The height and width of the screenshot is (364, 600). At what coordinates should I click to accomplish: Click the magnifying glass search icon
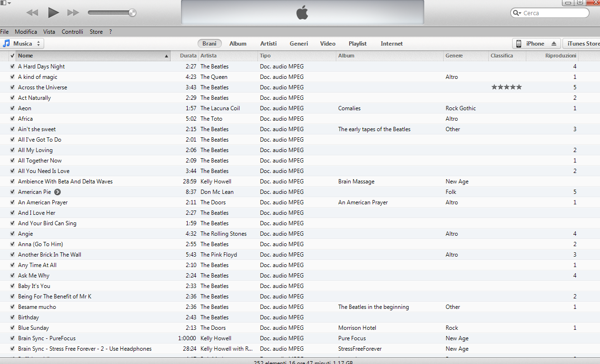[516, 13]
